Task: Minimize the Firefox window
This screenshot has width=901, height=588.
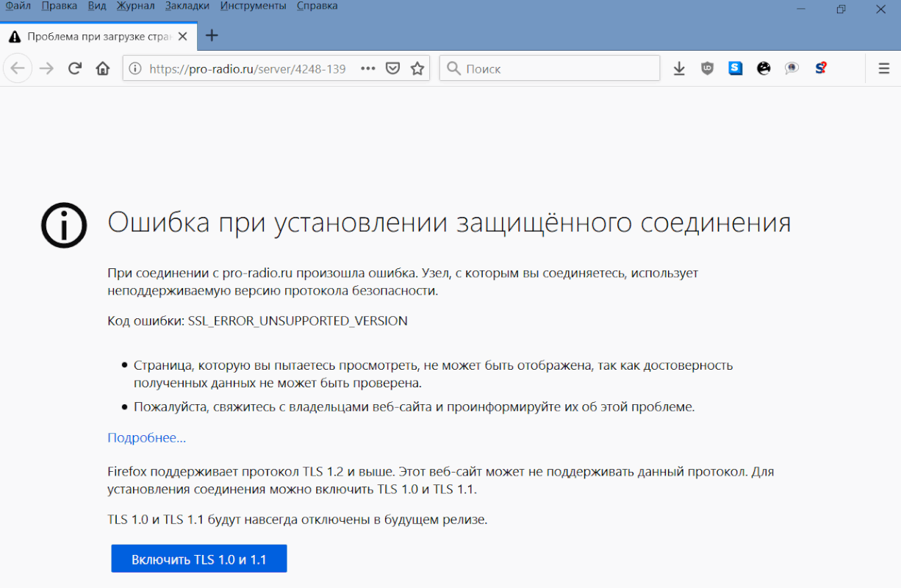Action: [x=801, y=9]
